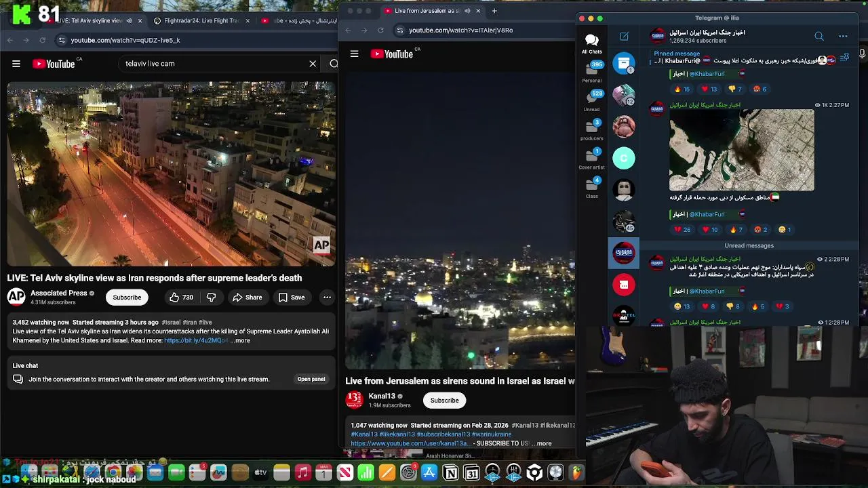Reload the Jerusalem stream page

click(x=380, y=30)
